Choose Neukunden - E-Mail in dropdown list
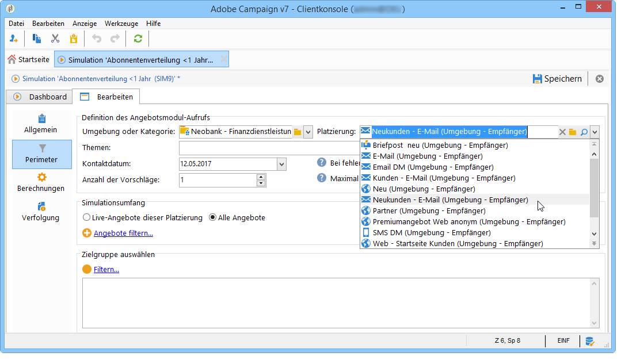This screenshot has height=364, width=629. pyautogui.click(x=475, y=200)
